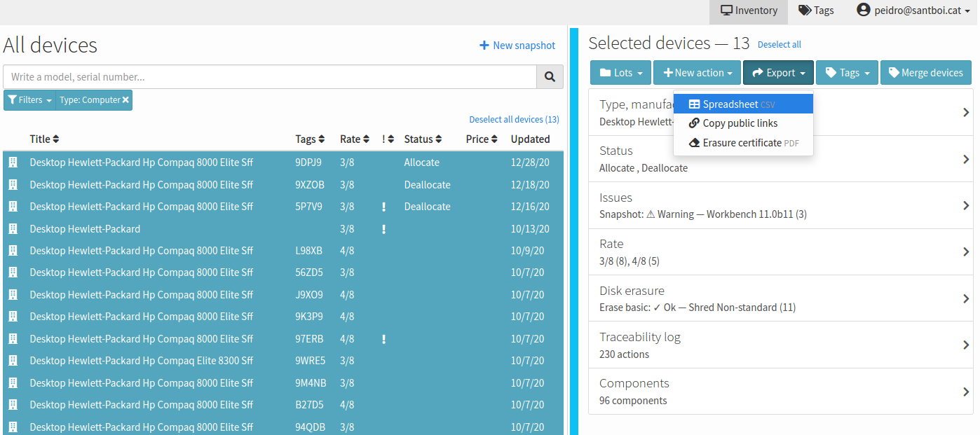
Task: Click the New snapshot link
Action: pos(517,46)
